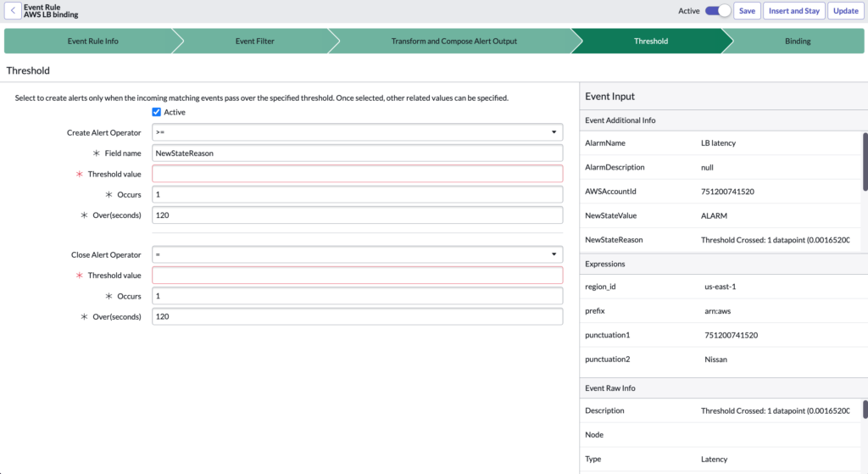Viewport: 868px width, 474px height.
Task: Click the Close Alert Over(seconds) field
Action: 357,316
